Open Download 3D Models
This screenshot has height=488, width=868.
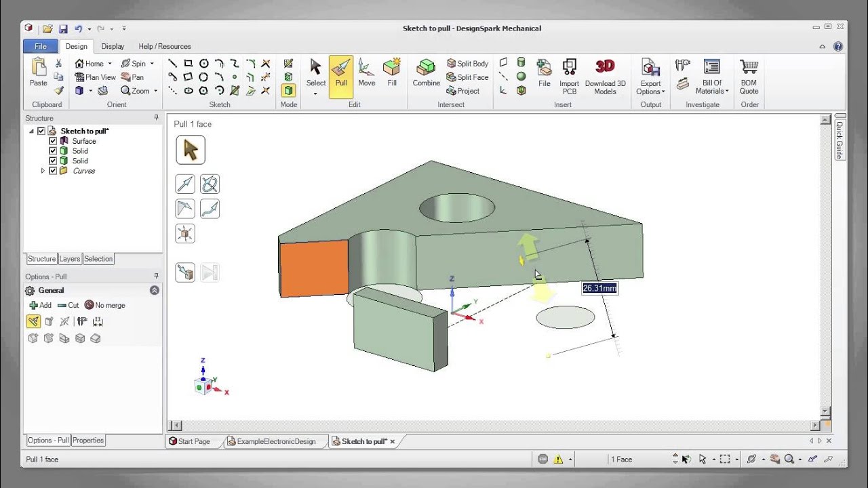click(605, 75)
